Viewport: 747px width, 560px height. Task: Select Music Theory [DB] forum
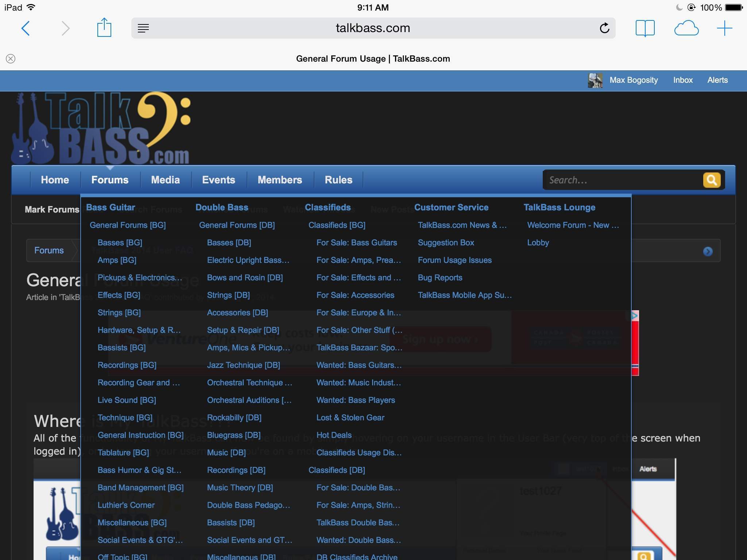click(x=240, y=488)
